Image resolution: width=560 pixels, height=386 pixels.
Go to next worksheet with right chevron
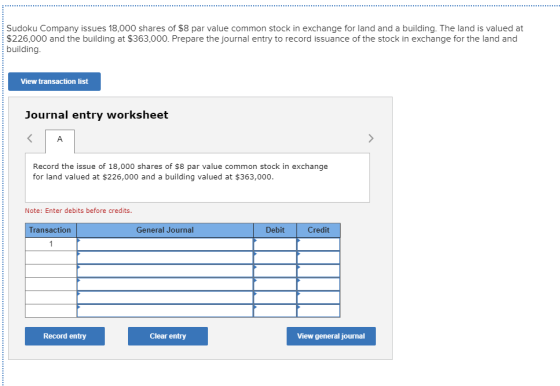(x=371, y=138)
